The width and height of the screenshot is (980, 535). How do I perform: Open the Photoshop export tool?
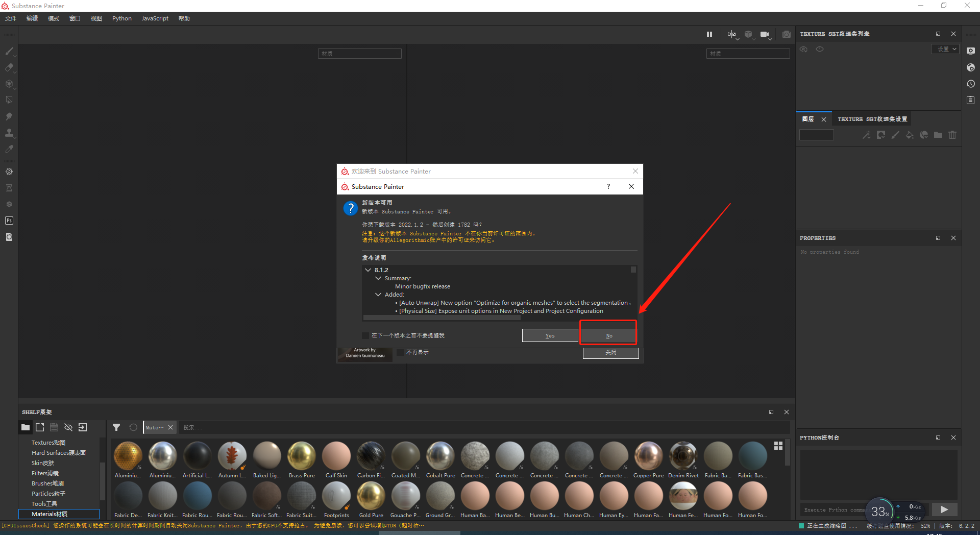(x=9, y=221)
